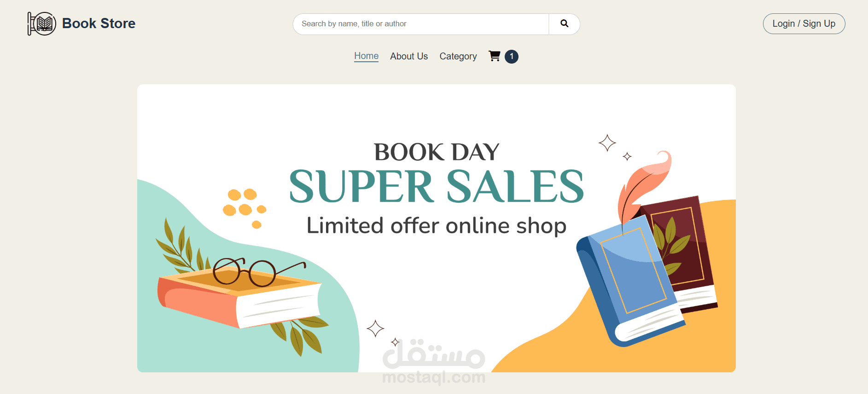Open the shopping cart icon
The image size is (868, 394).
(495, 56)
